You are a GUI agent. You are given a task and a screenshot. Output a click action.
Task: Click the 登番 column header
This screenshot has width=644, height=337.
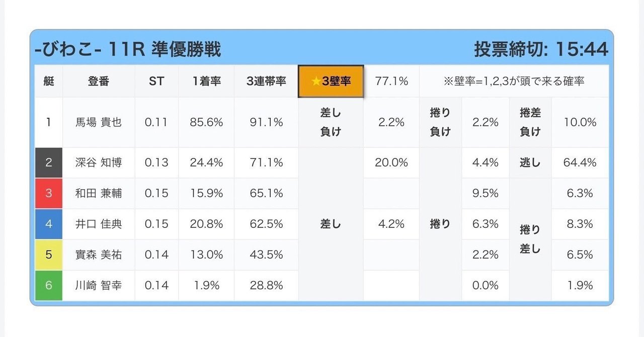pos(99,81)
